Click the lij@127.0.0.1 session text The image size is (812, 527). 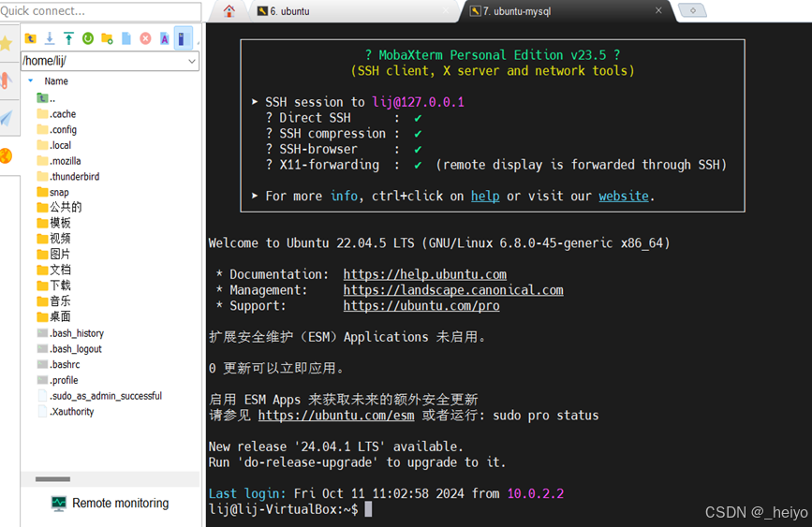click(418, 102)
